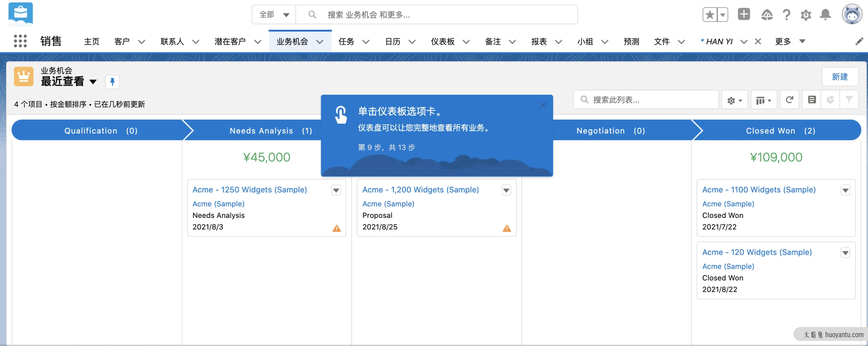Click the disabled charts icon
This screenshot has width=868, height=346.
point(830,100)
